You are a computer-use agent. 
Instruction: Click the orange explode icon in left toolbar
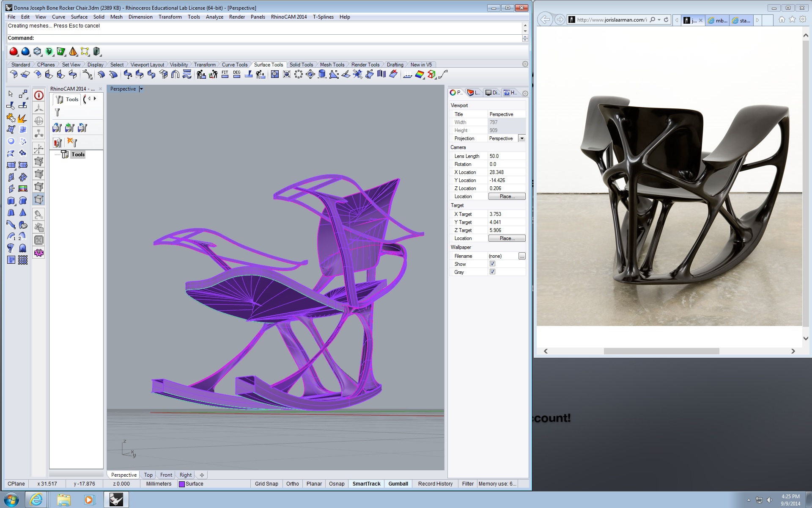pyautogui.click(x=22, y=118)
